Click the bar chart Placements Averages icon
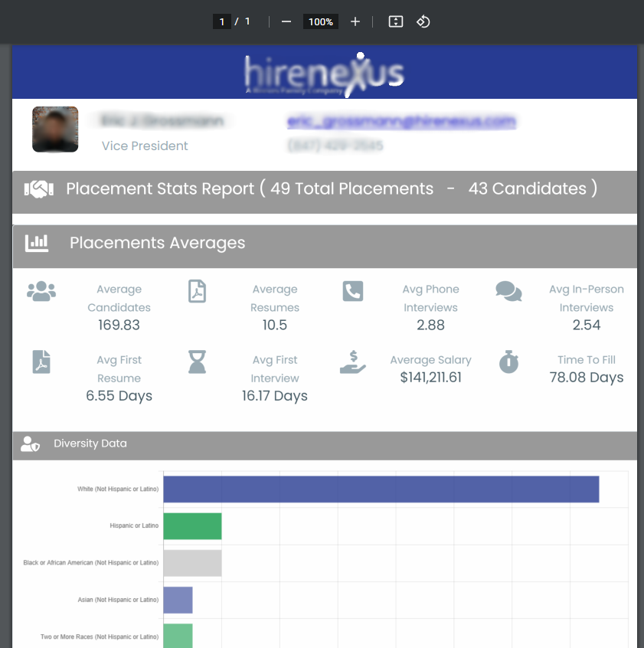 pyautogui.click(x=37, y=243)
